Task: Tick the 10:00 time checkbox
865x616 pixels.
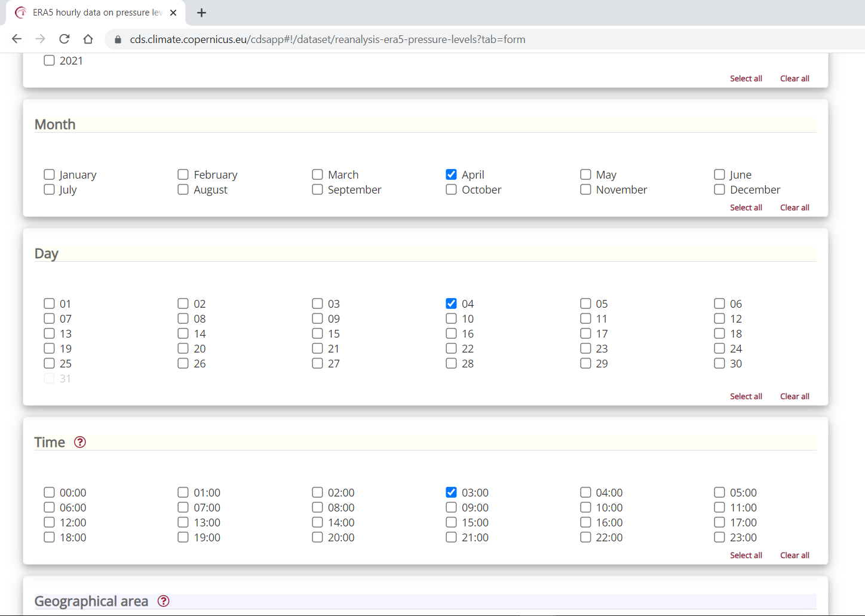Action: [x=585, y=507]
